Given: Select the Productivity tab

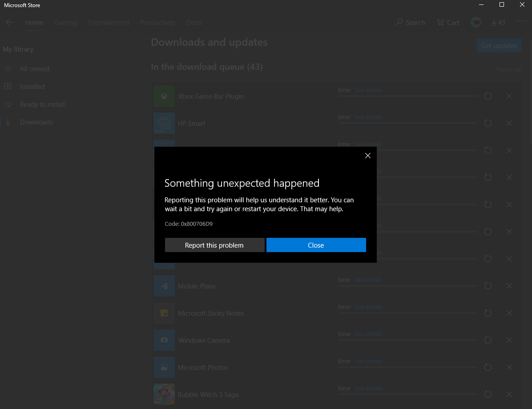Looking at the screenshot, I should coord(158,22).
